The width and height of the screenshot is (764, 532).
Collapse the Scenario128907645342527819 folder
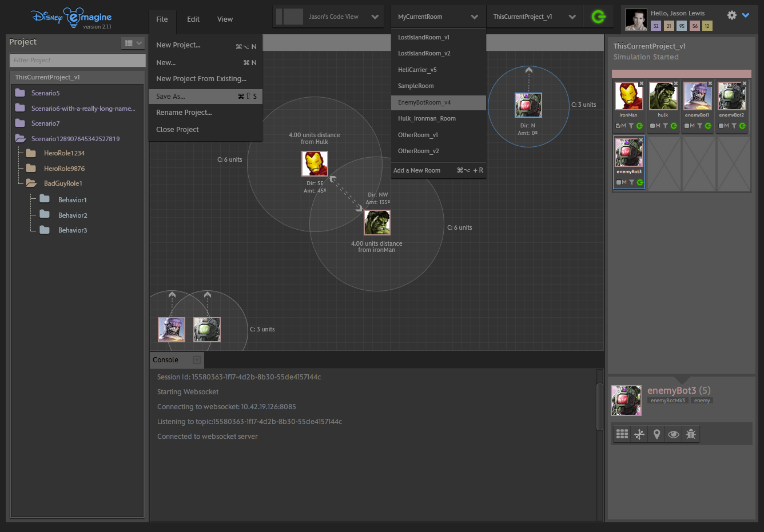[21, 138]
